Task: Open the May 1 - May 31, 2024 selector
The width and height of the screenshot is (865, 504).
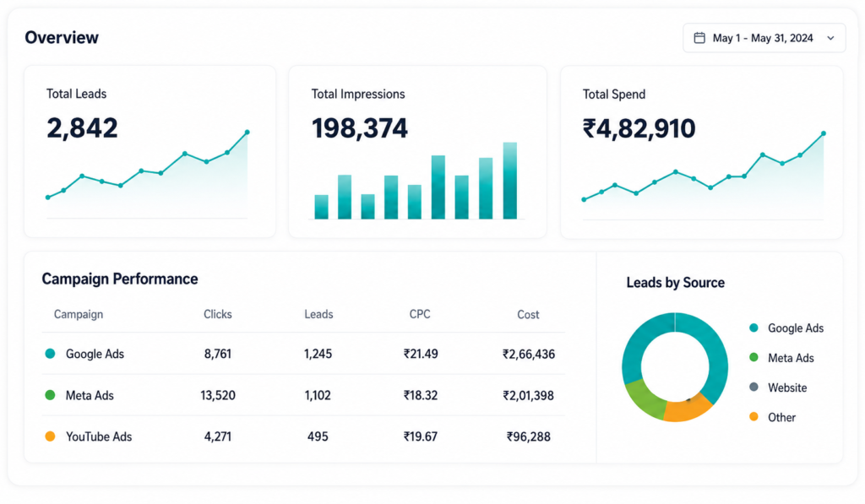Action: pos(764,38)
